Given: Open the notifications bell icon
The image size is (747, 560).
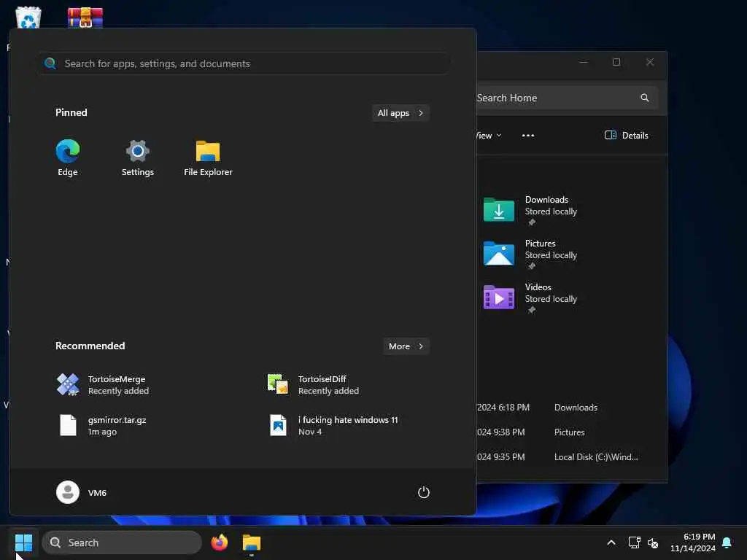Looking at the screenshot, I should point(727,542).
